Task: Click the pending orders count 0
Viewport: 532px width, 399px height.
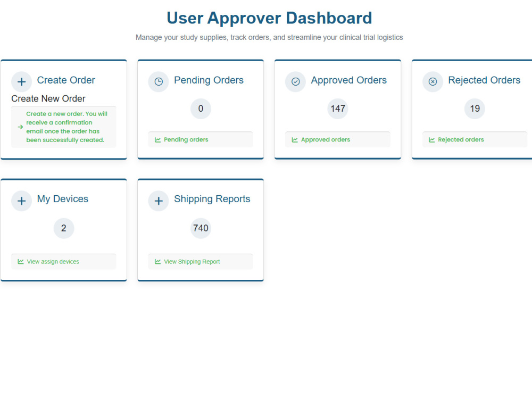Action: (x=201, y=109)
